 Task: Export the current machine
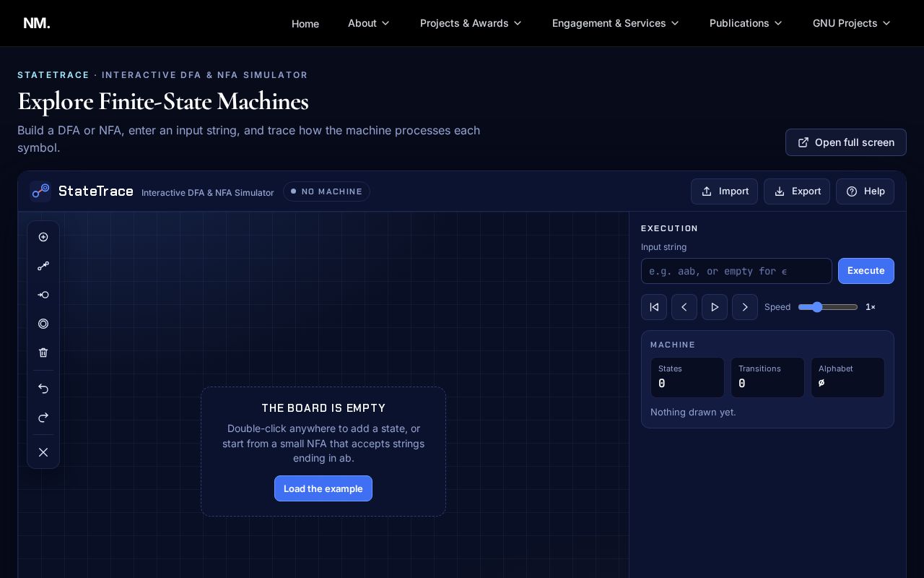(x=797, y=191)
